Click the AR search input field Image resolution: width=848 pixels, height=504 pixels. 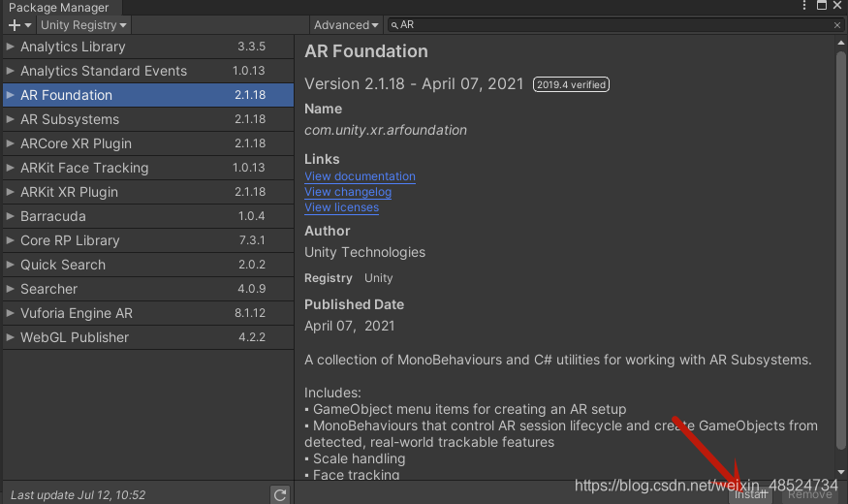pos(614,25)
